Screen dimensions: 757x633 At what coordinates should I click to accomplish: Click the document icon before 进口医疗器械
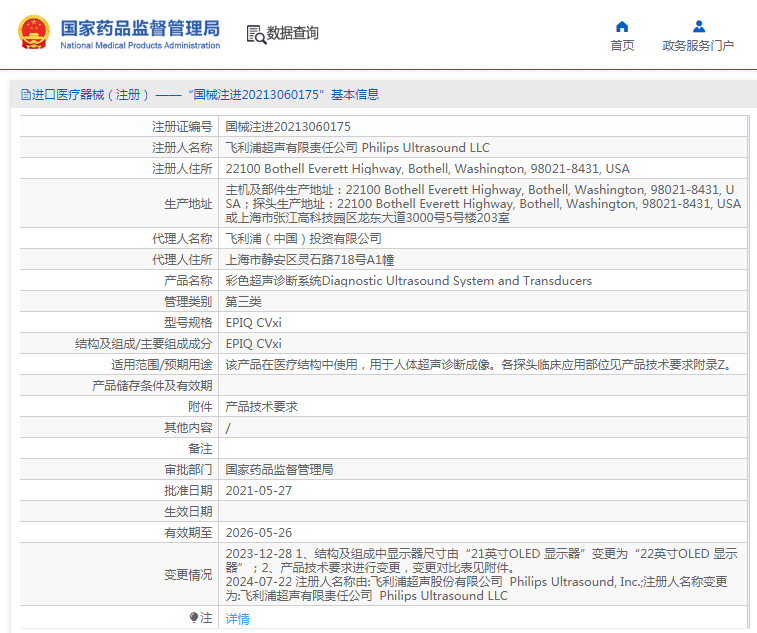tap(26, 95)
